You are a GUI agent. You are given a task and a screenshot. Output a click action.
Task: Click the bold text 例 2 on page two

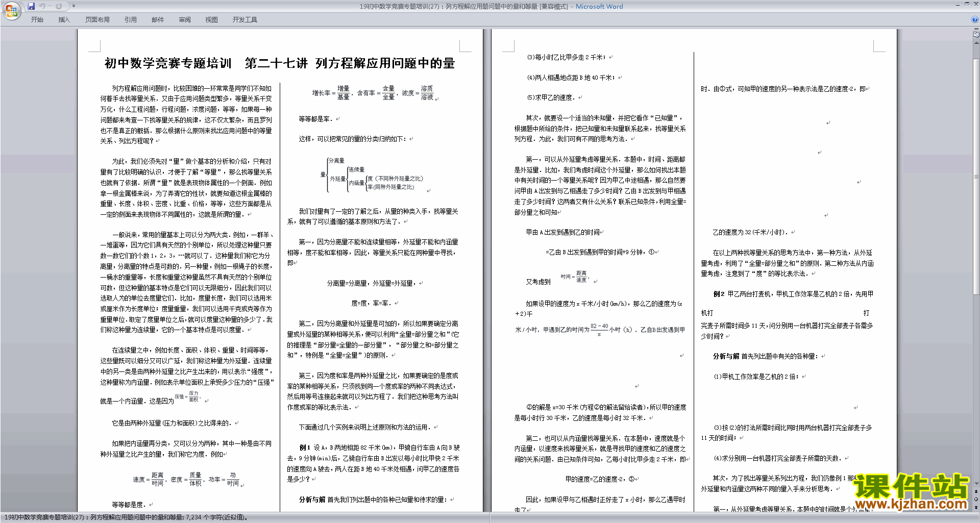tap(719, 294)
